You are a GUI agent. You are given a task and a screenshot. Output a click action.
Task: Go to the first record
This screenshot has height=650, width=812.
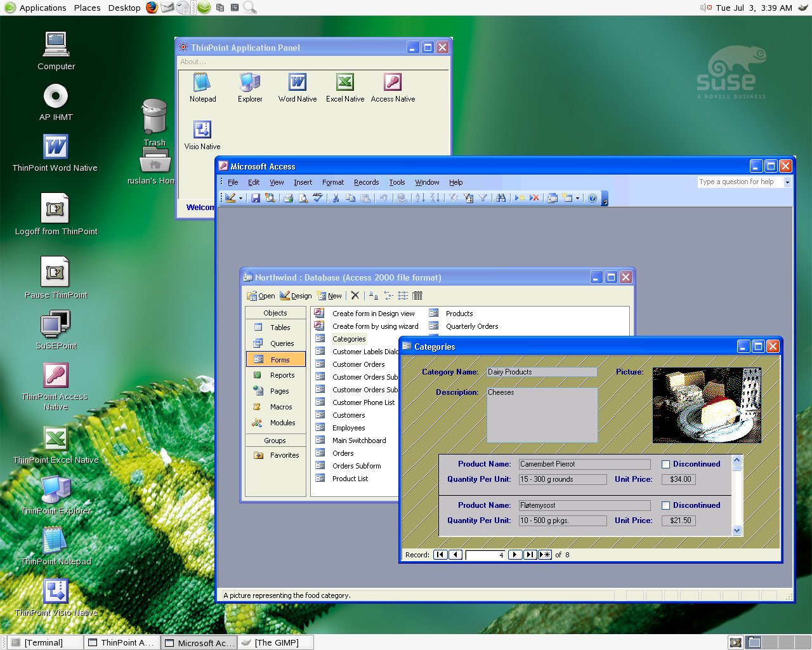tap(440, 555)
